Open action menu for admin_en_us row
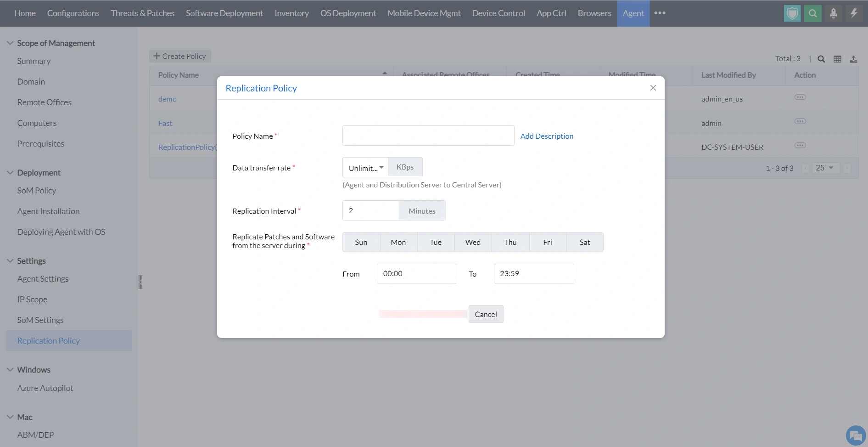Screen dimensions: 868x447 coord(800,97)
